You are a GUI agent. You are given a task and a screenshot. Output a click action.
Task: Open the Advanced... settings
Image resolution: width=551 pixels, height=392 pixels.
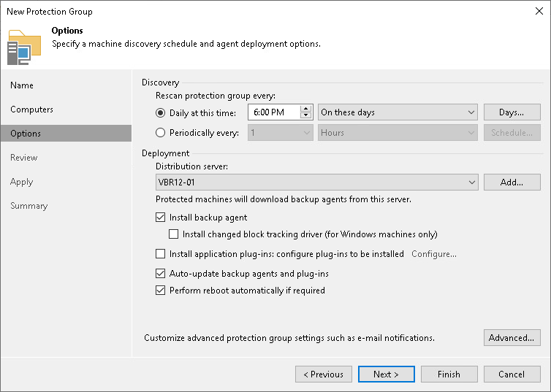pyautogui.click(x=512, y=338)
